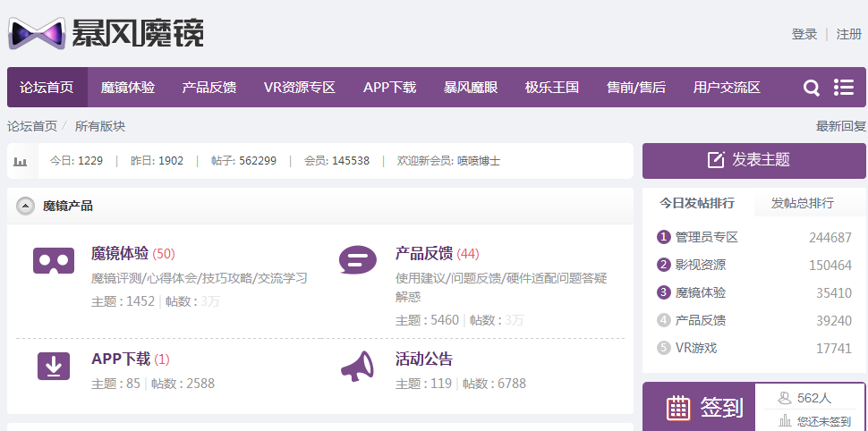This screenshot has width=868, height=431.
Task: Click the 35410 post count
Action: point(834,293)
